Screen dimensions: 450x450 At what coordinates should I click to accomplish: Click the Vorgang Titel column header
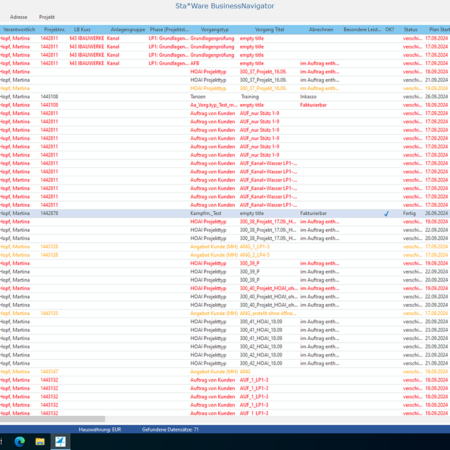[269, 30]
